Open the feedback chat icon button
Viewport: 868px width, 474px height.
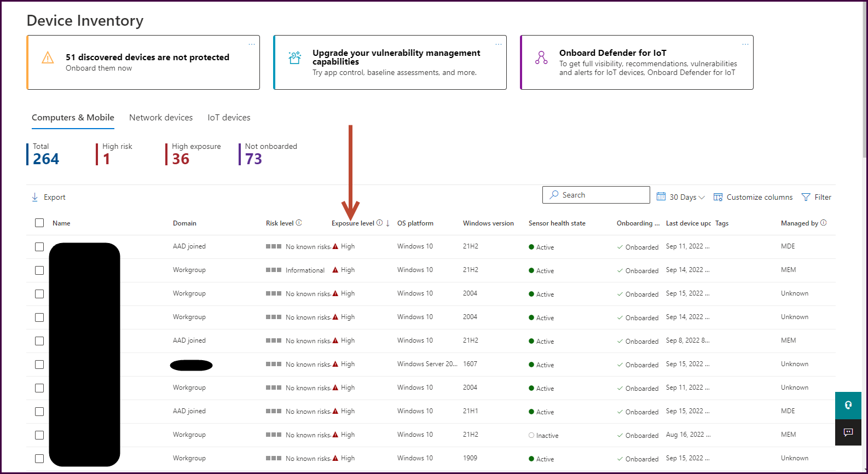848,432
